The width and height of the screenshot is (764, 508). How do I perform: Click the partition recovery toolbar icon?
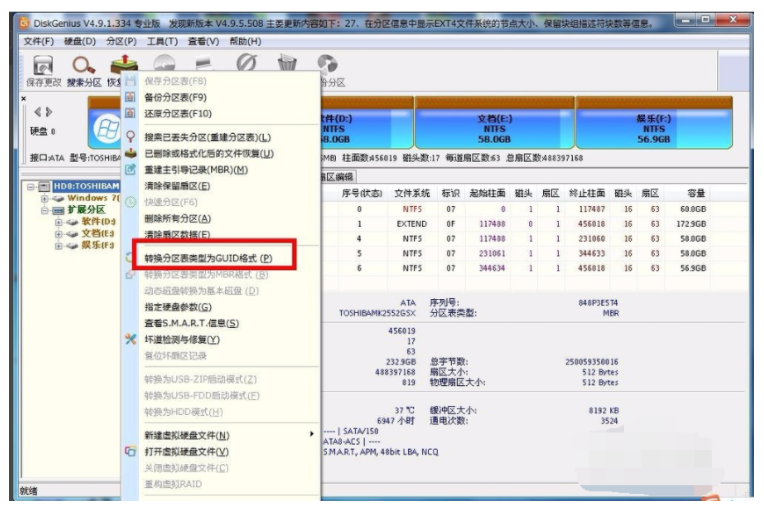coord(124,64)
